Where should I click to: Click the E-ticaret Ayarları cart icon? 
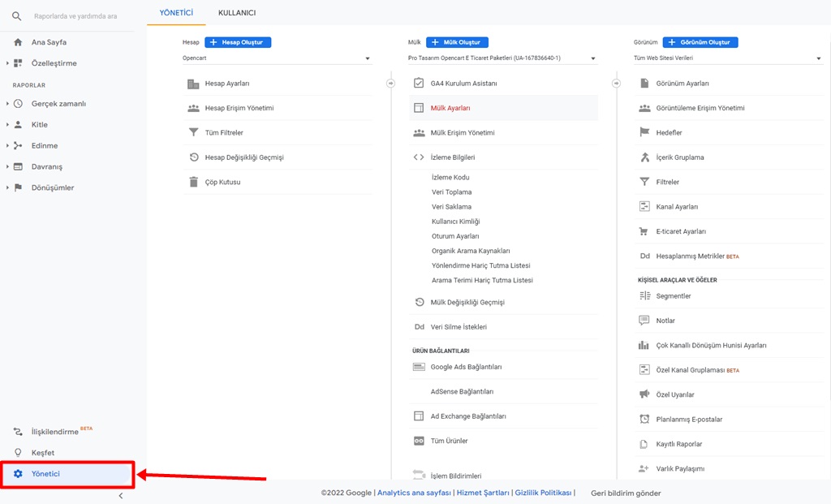[x=644, y=231]
